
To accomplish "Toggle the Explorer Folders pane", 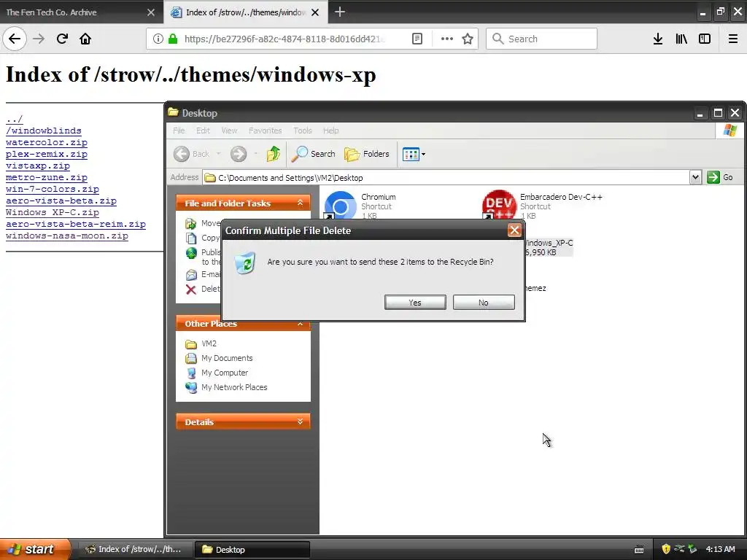I will pyautogui.click(x=367, y=154).
